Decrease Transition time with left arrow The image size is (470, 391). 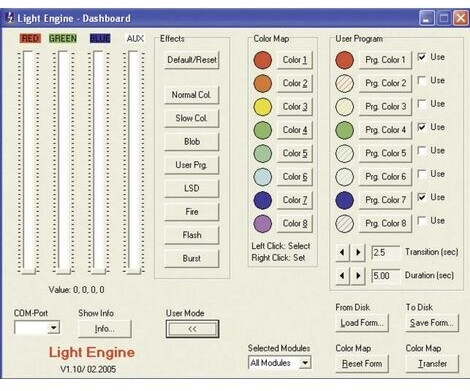(342, 252)
